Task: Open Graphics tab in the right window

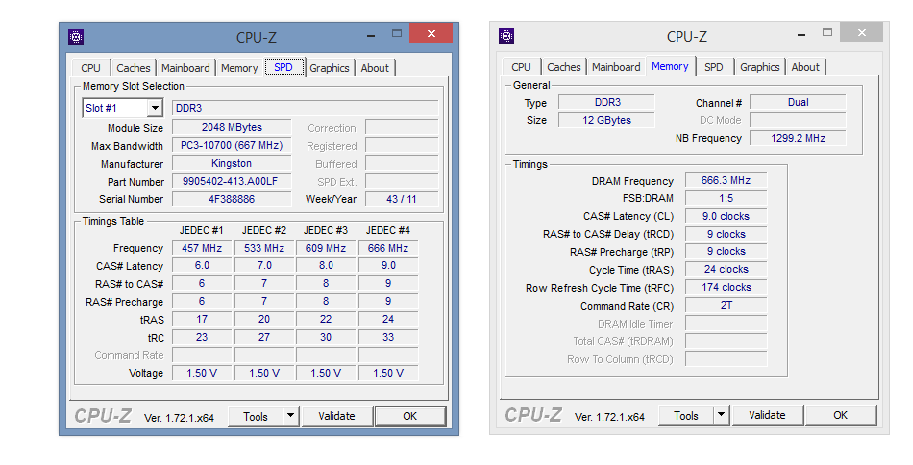Action: pyautogui.click(x=759, y=67)
